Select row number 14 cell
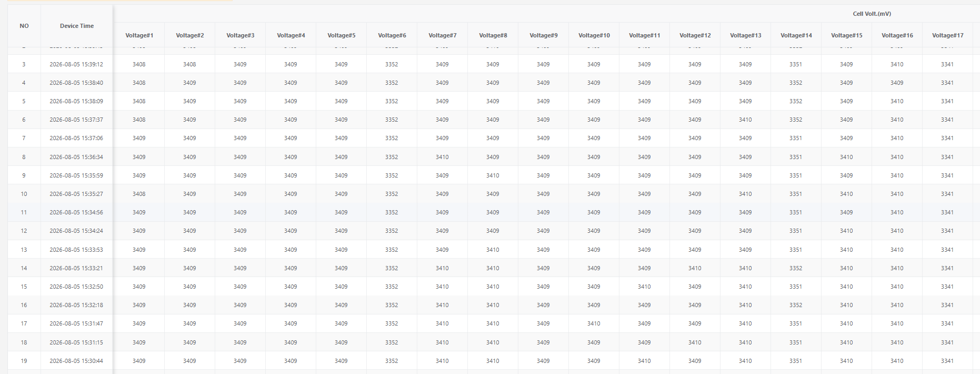This screenshot has height=374, width=980. pos(24,268)
